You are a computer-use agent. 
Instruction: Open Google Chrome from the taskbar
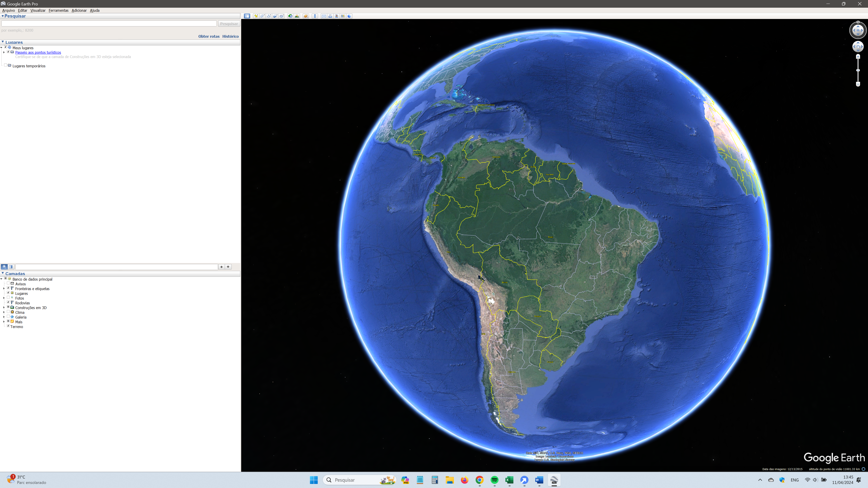479,480
